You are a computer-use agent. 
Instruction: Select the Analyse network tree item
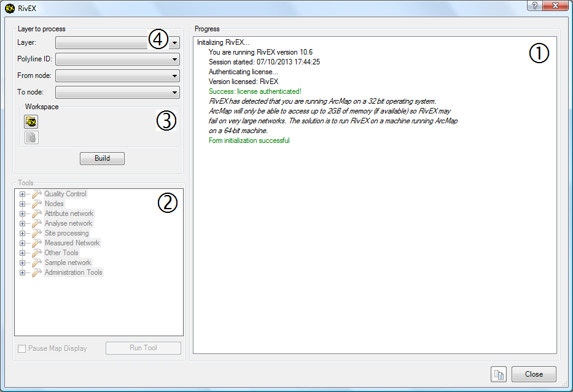[68, 223]
